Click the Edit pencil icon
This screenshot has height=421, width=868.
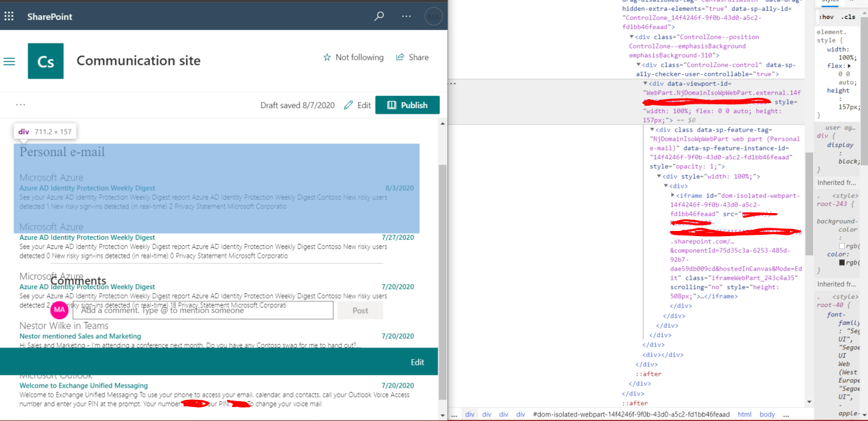pos(348,105)
